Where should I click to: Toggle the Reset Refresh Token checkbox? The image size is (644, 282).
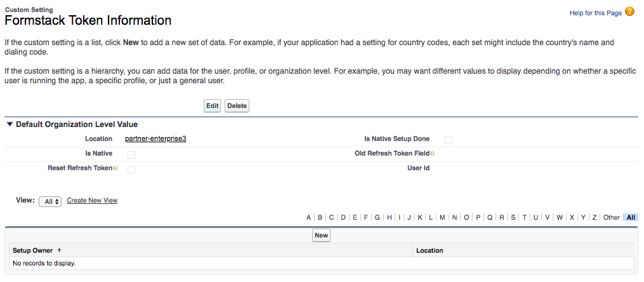131,169
